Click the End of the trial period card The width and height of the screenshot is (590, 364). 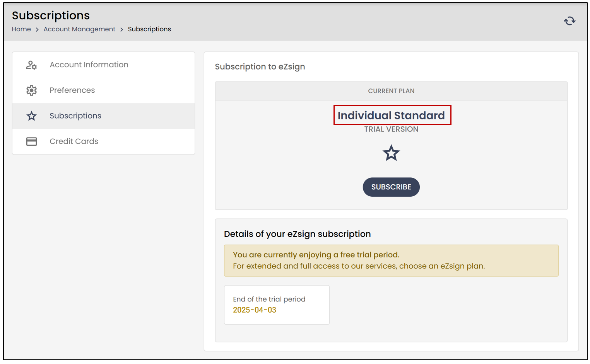[277, 305]
